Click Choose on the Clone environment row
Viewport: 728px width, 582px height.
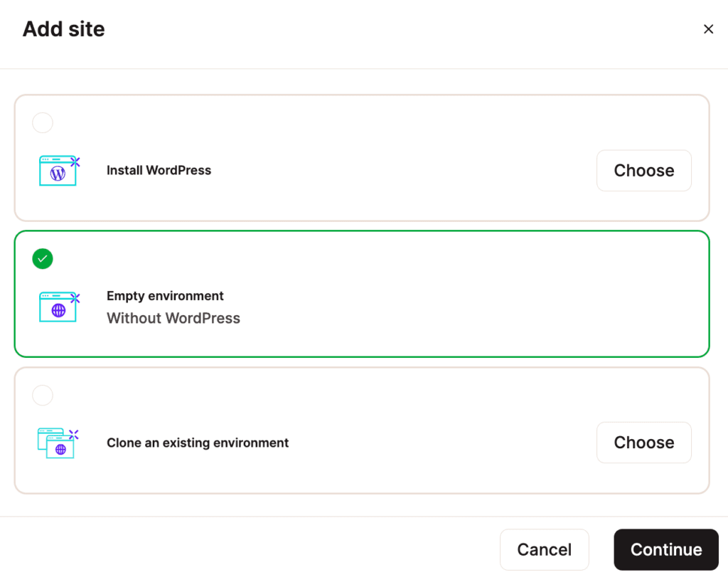643,442
